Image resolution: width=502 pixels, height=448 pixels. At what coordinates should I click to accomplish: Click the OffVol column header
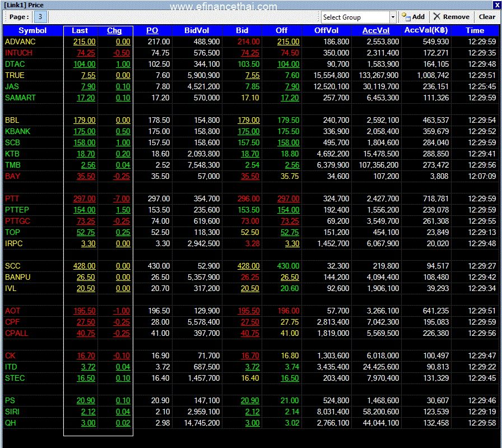coord(326,30)
